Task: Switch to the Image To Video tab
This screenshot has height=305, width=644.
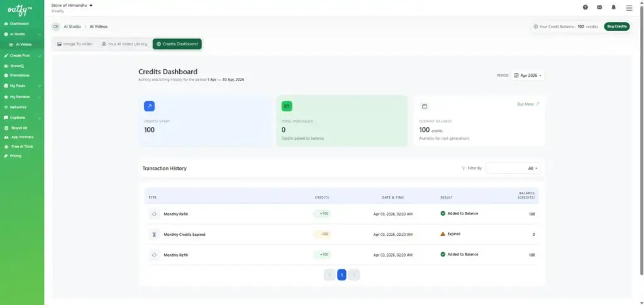Action: coord(74,44)
